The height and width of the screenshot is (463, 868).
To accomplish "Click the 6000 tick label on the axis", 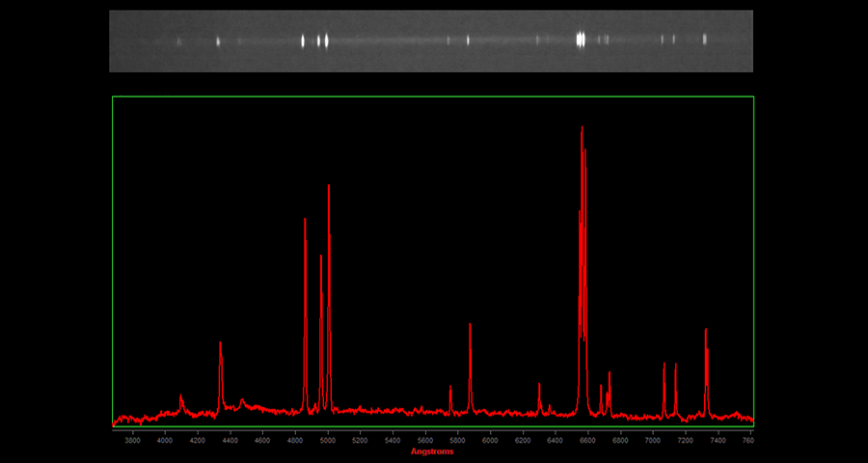I will (x=490, y=440).
